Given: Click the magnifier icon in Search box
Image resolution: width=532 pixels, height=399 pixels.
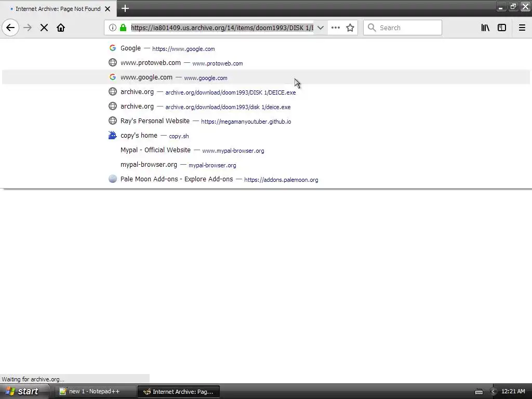Looking at the screenshot, I should coord(372,28).
